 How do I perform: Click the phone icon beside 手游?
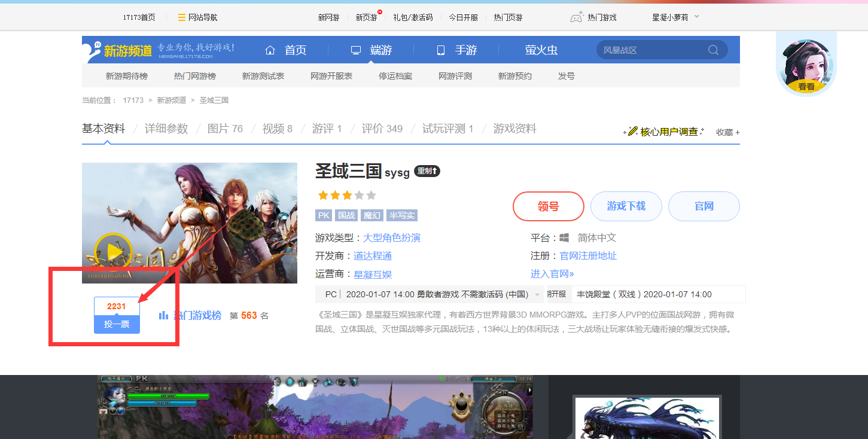tap(441, 50)
